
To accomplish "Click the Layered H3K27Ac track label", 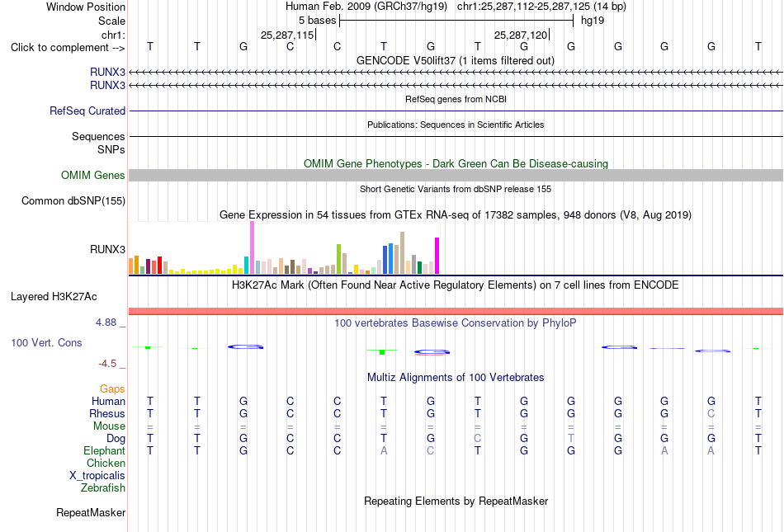I will (x=54, y=297).
